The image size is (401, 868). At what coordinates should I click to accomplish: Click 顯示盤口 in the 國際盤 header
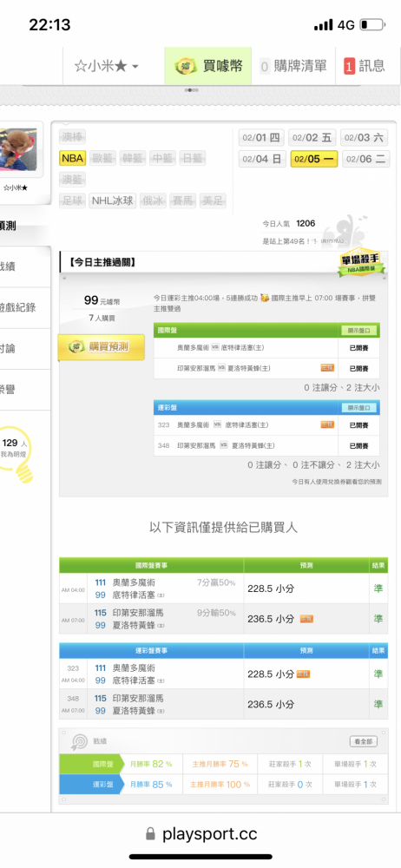[359, 331]
